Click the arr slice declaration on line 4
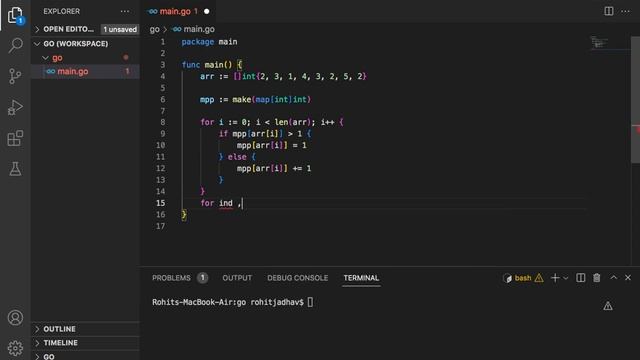Image resolution: width=640 pixels, height=360 pixels. pos(283,76)
